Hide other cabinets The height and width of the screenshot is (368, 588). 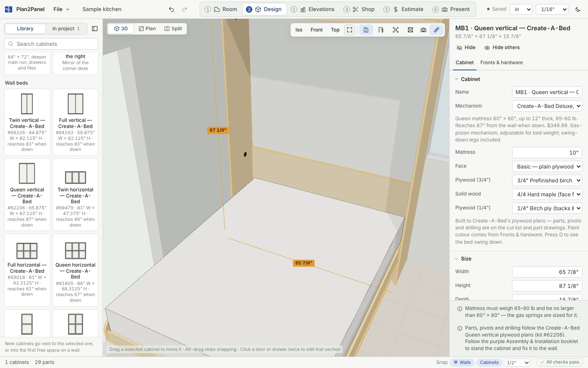point(502,47)
